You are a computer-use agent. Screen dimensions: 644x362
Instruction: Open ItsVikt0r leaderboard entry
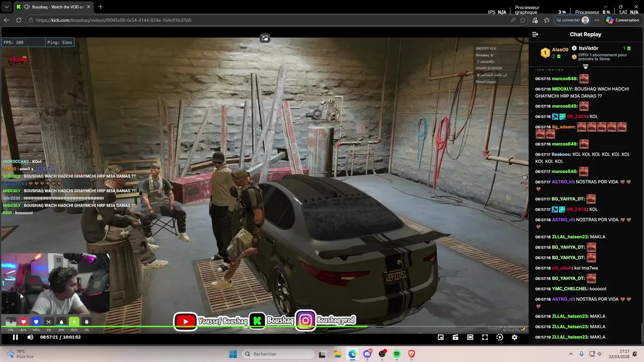coord(589,48)
